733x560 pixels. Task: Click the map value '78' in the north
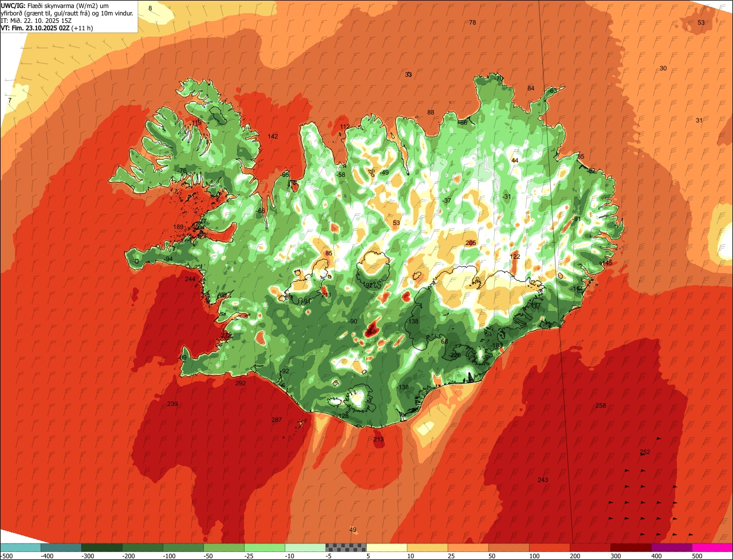click(472, 22)
